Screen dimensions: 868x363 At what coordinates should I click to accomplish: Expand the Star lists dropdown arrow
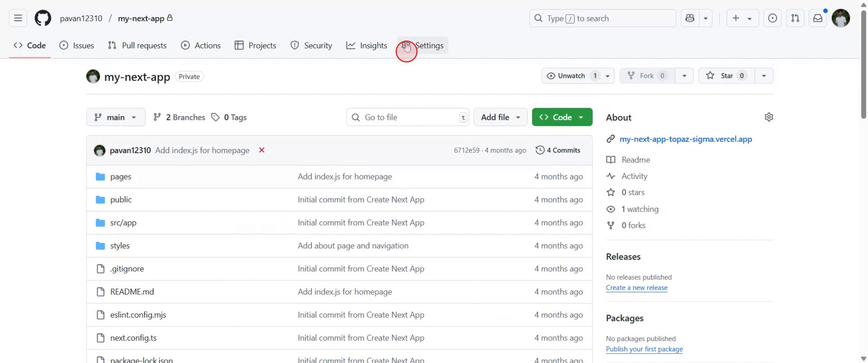pos(764,76)
